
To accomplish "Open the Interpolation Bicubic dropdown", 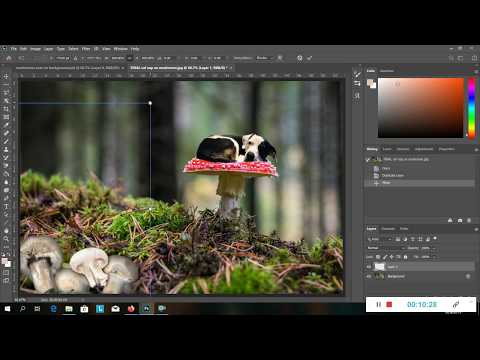I will 265,58.
